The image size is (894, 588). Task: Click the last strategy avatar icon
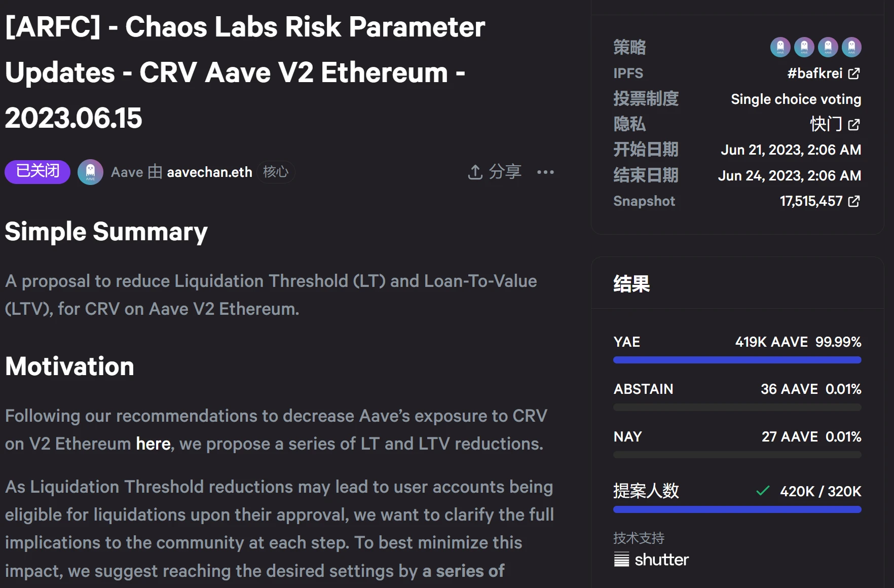click(x=851, y=47)
